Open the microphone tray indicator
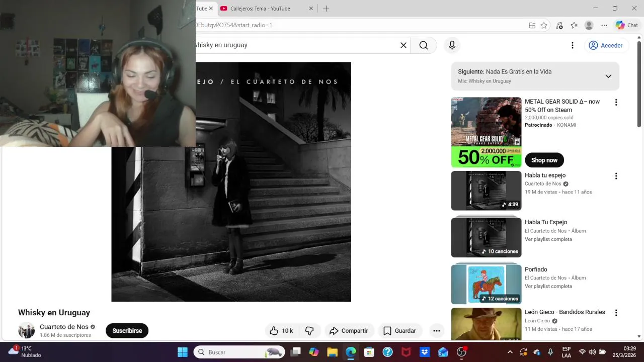644x362 pixels. (x=550, y=352)
